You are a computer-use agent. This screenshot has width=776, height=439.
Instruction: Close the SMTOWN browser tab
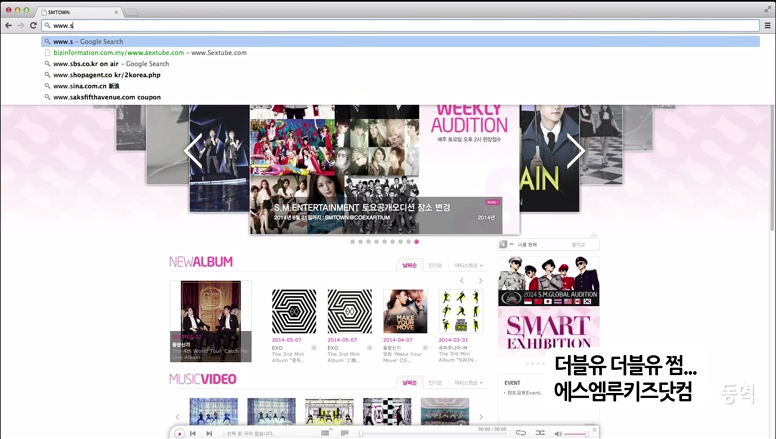[x=116, y=12]
